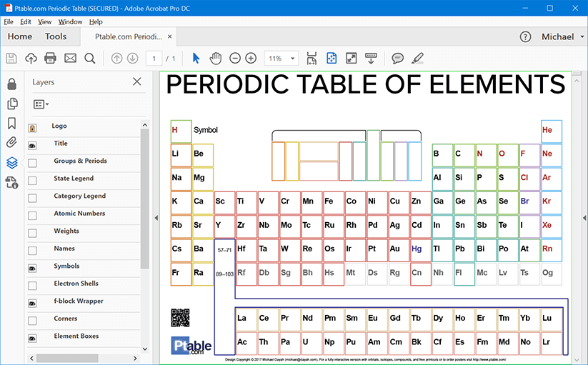The image size is (588, 365).
Task: Click the Zoom in plus icon
Action: tap(251, 59)
